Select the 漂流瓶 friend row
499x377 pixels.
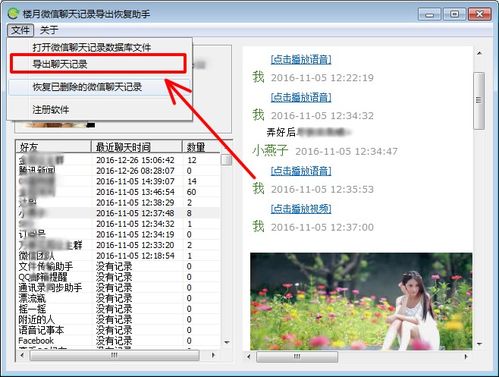(x=118, y=298)
